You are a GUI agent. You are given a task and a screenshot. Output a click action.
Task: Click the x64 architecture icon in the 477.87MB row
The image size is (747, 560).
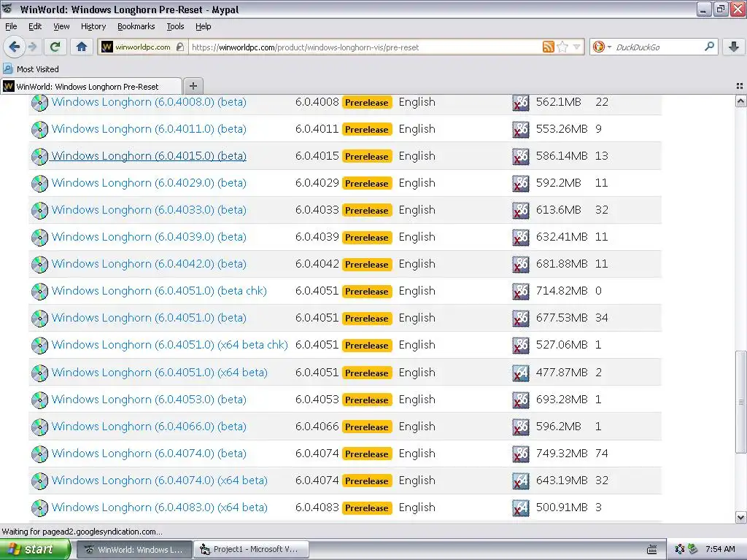coord(521,373)
